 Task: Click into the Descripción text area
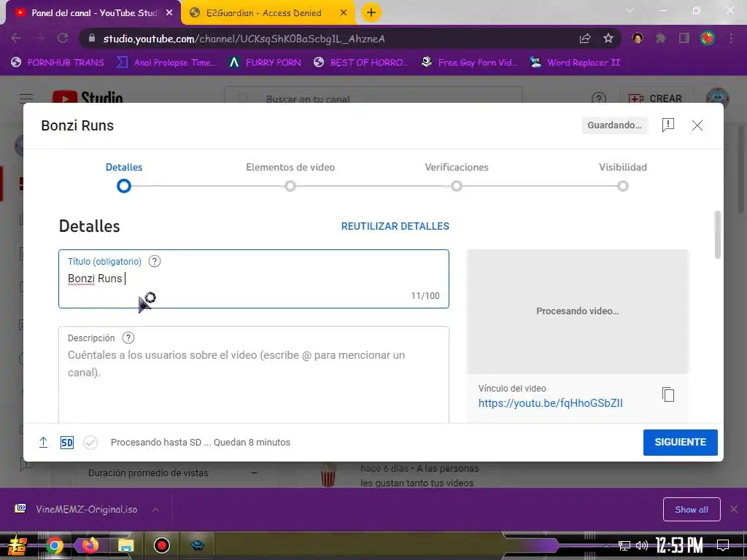pos(253,376)
